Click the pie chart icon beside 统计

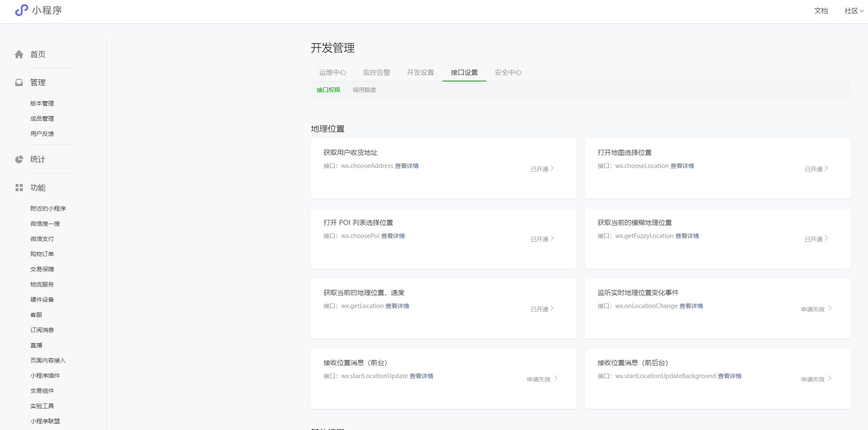pos(19,160)
